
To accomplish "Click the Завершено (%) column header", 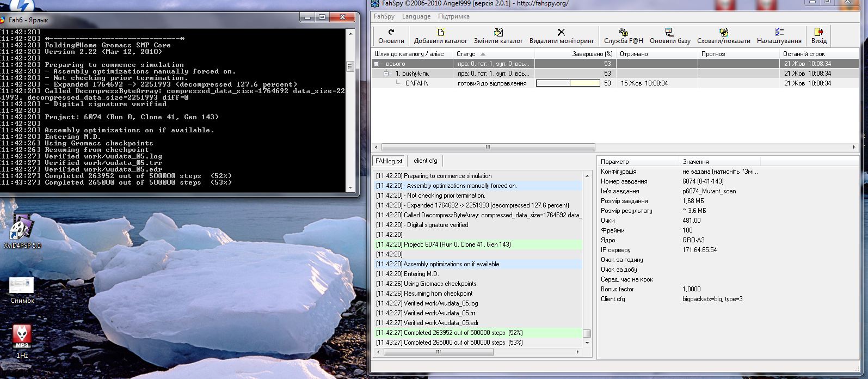I will pyautogui.click(x=575, y=54).
